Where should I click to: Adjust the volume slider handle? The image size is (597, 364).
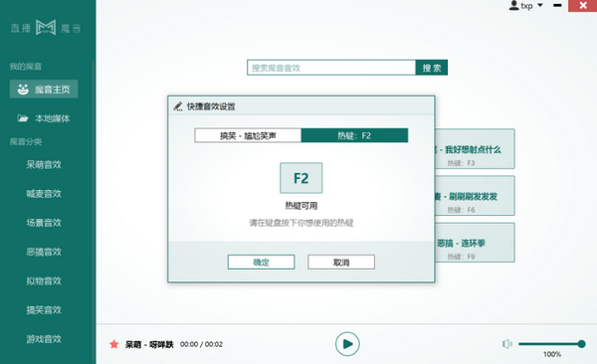click(581, 344)
